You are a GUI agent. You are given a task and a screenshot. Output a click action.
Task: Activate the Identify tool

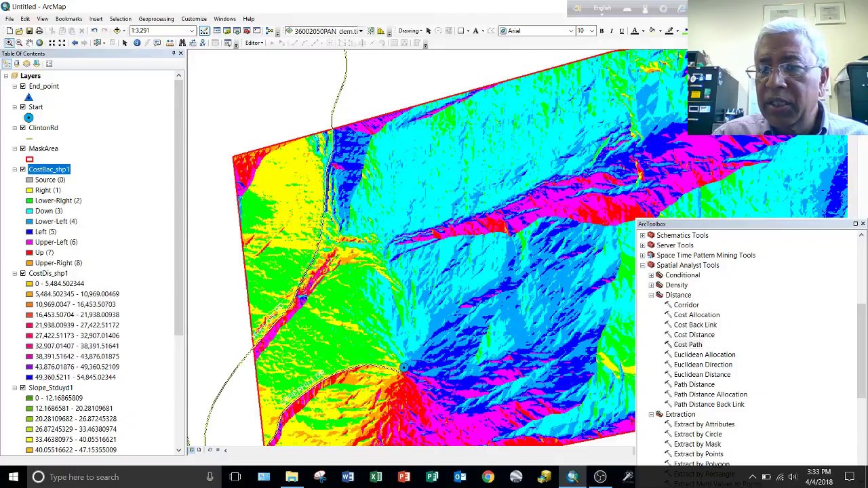click(137, 43)
